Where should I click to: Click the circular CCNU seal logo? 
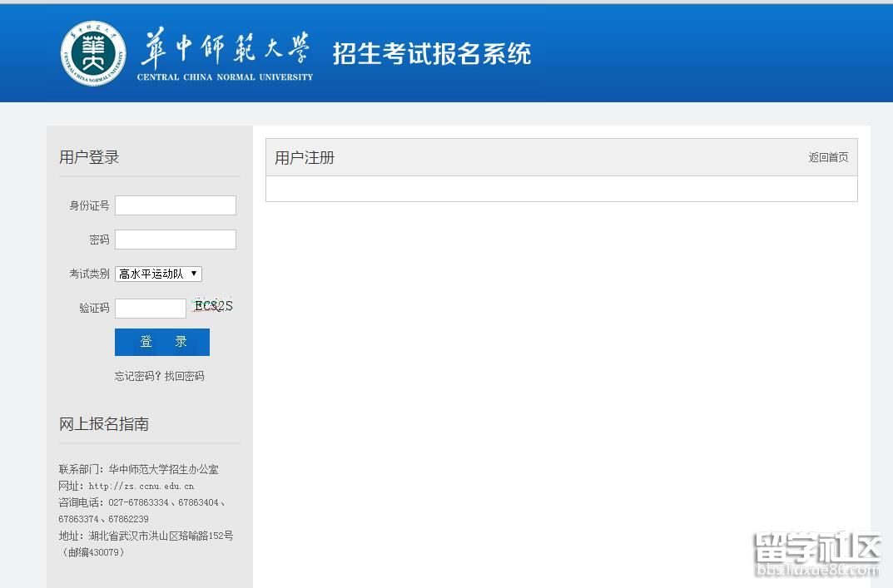(x=93, y=53)
